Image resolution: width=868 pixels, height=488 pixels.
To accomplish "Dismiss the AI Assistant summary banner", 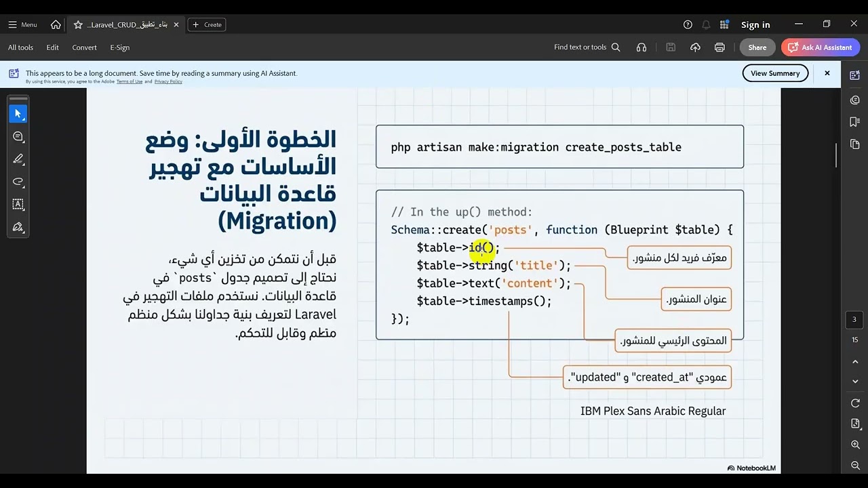I will [x=827, y=73].
